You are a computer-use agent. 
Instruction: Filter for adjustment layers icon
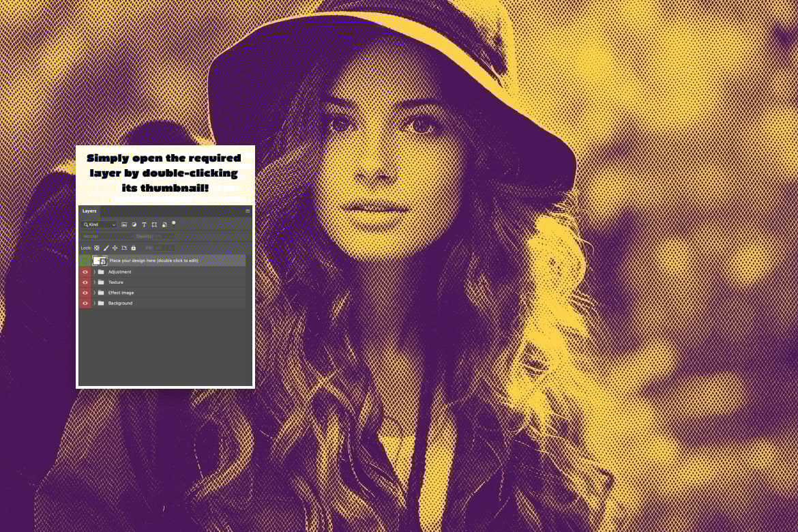(x=134, y=224)
